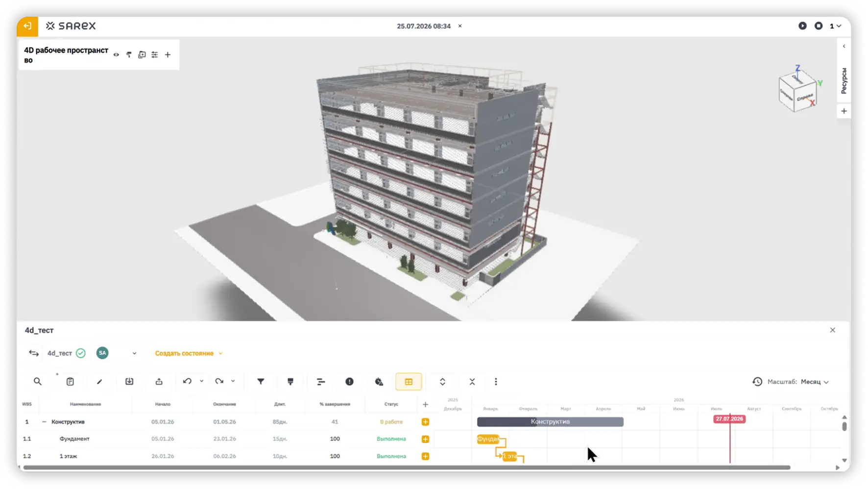Open the Масштаб Месяц scale dropdown
This screenshot has height=489, width=868.
(x=814, y=382)
